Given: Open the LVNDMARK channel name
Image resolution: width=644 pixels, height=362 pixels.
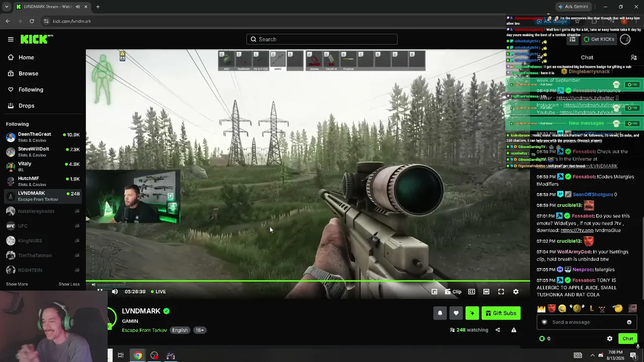Looking at the screenshot, I should pos(141,311).
